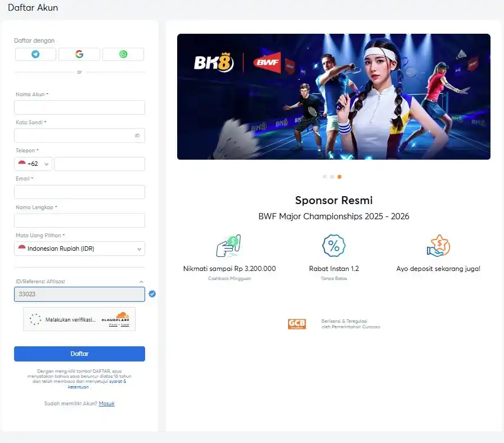The image size is (504, 443).
Task: Sign up with the Telegram icon
Action: click(x=35, y=54)
